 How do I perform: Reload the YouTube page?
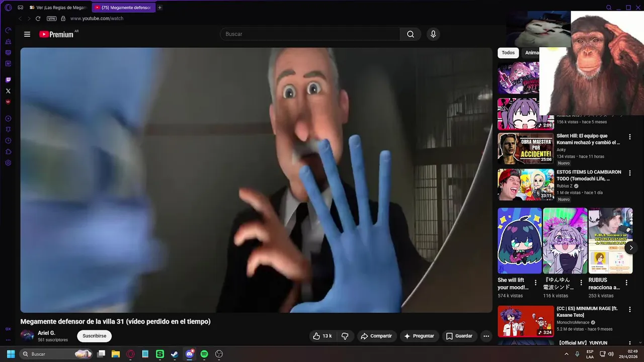click(x=38, y=19)
